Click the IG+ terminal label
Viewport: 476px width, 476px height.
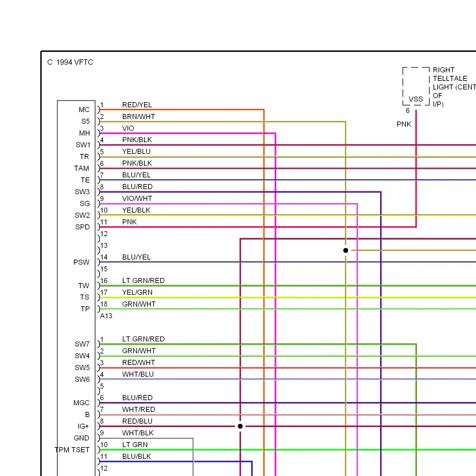pos(83,426)
